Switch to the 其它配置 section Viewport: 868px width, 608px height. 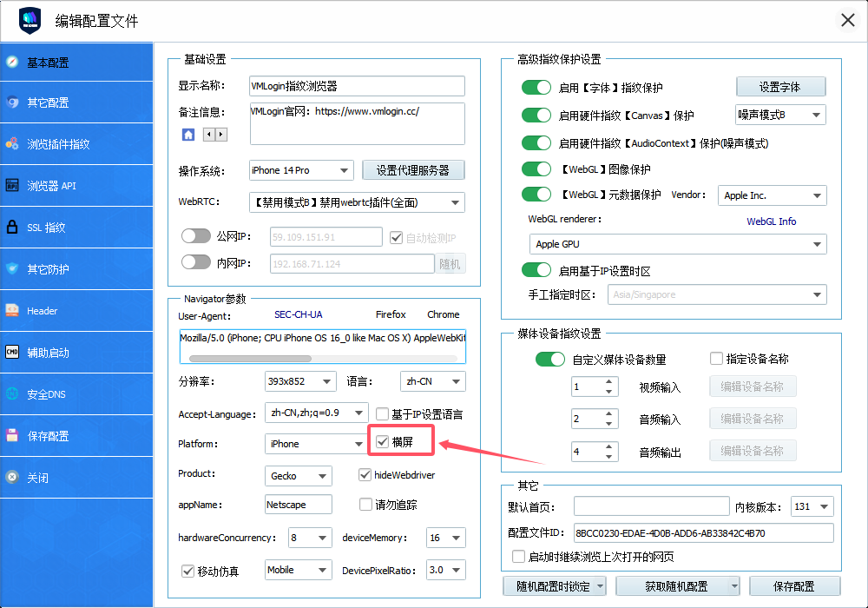click(x=76, y=102)
